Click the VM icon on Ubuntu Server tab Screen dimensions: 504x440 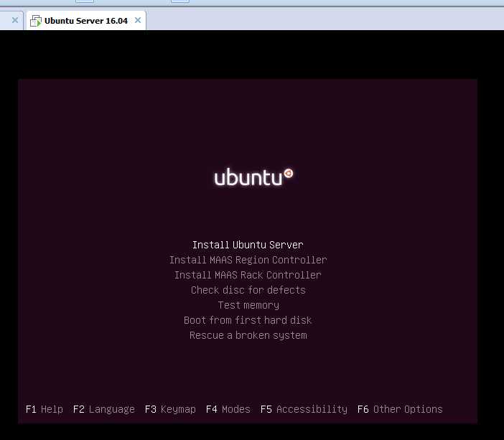[36, 21]
